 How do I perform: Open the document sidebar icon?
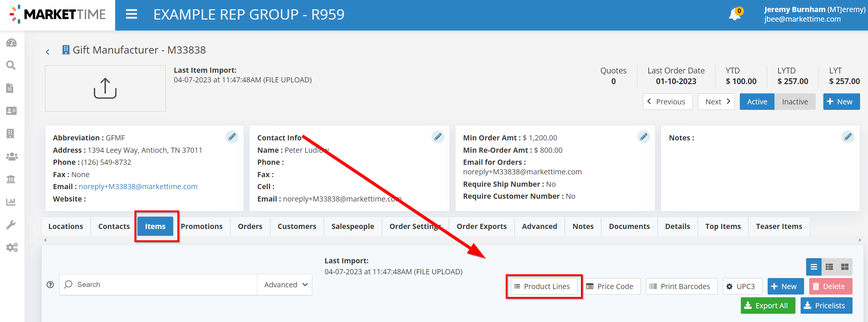pyautogui.click(x=10, y=88)
